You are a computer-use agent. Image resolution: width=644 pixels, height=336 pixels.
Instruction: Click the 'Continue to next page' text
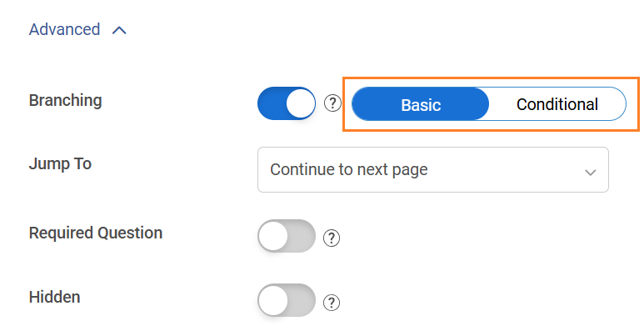[348, 170]
